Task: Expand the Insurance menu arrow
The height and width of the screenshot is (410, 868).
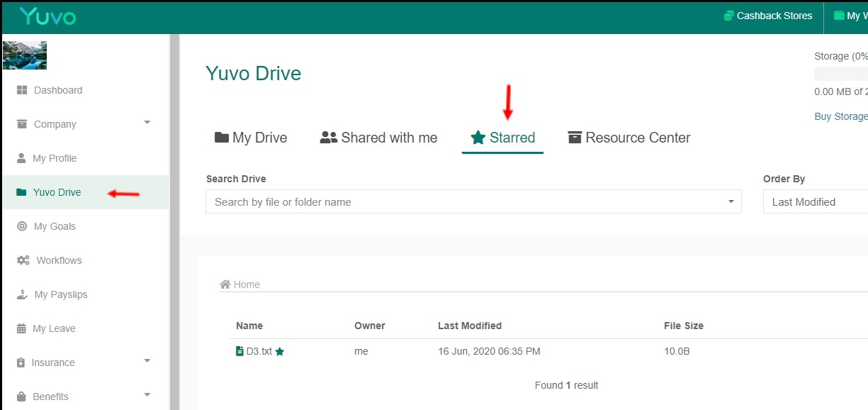Action: (147, 361)
